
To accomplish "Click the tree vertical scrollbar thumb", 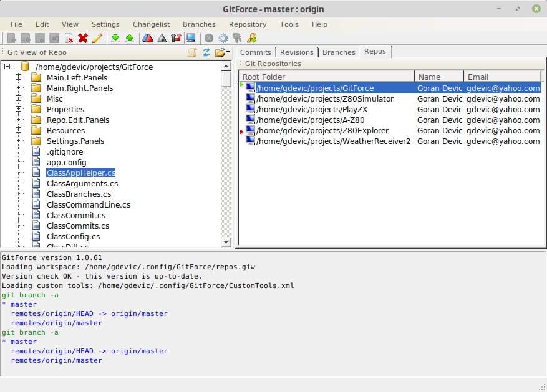I will point(226,79).
